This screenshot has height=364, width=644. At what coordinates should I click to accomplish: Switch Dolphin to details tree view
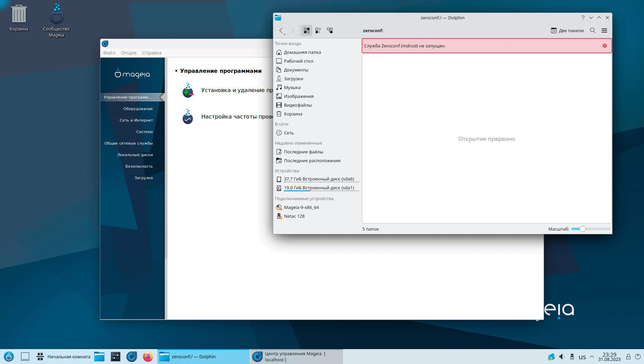(329, 30)
